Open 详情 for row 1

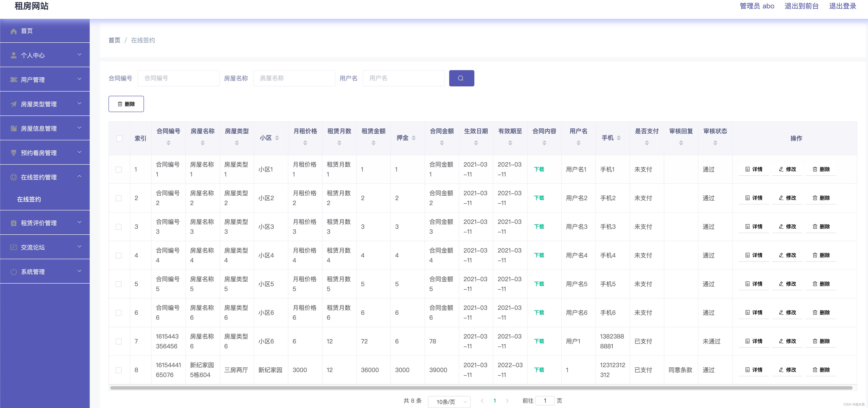click(x=754, y=169)
